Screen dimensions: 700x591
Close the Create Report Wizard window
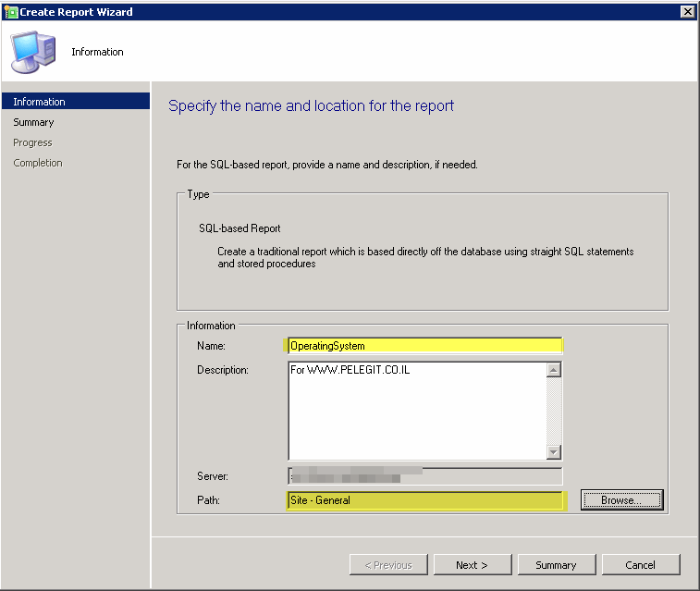click(x=687, y=12)
